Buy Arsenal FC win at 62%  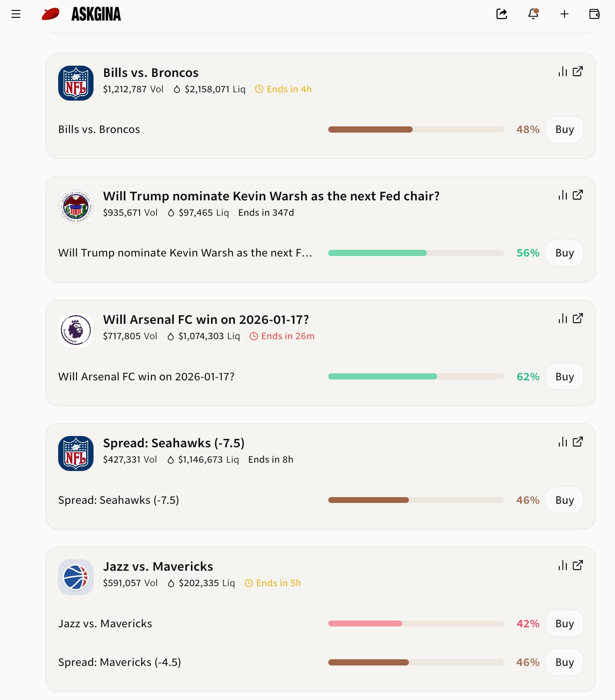pos(564,377)
